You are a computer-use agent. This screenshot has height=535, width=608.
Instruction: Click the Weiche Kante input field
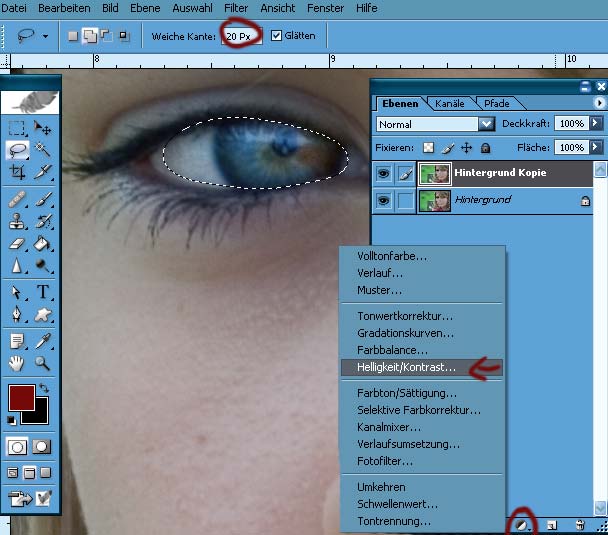click(x=241, y=36)
